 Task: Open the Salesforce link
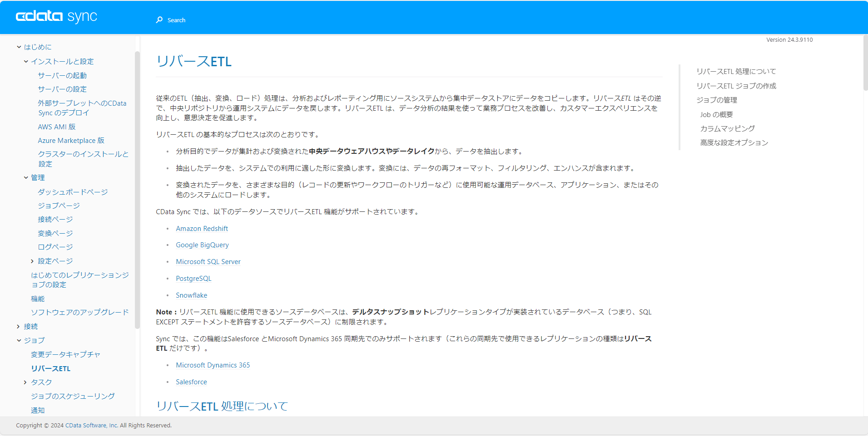(191, 382)
